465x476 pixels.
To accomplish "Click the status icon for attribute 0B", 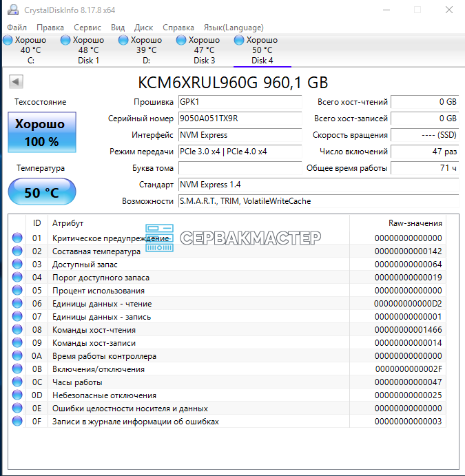I will (x=17, y=369).
